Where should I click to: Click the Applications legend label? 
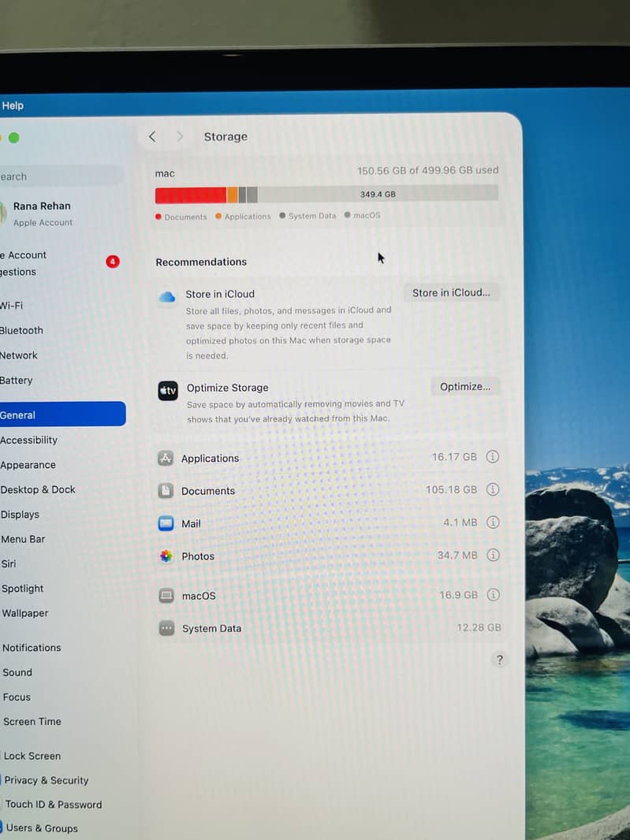(x=248, y=217)
